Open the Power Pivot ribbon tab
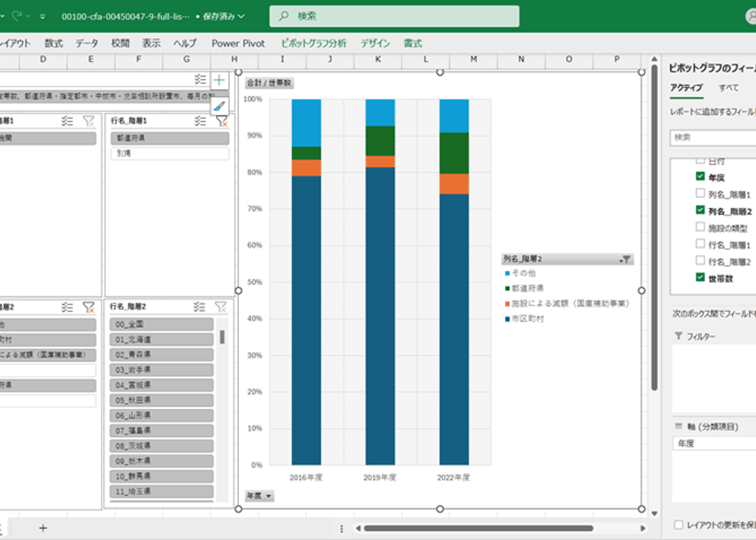 [x=238, y=43]
